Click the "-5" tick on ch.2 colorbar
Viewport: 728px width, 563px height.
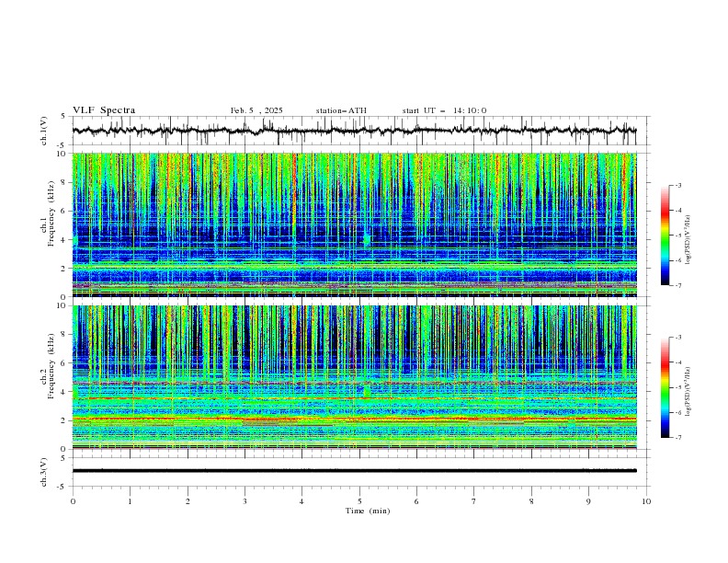pyautogui.click(x=677, y=387)
